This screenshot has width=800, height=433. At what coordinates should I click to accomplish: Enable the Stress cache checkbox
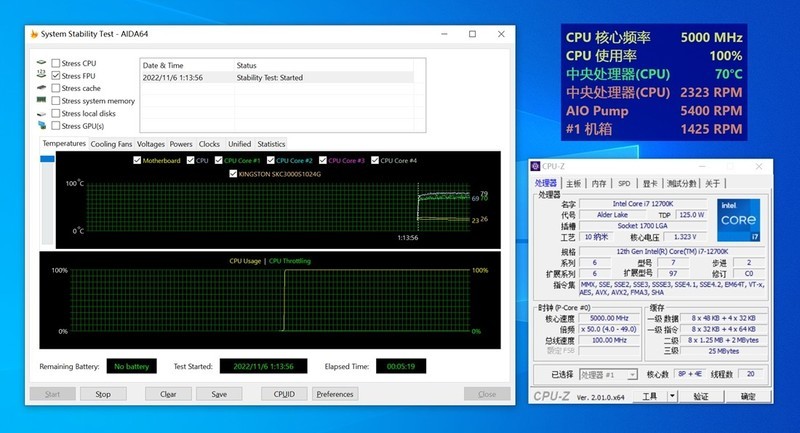(x=56, y=88)
